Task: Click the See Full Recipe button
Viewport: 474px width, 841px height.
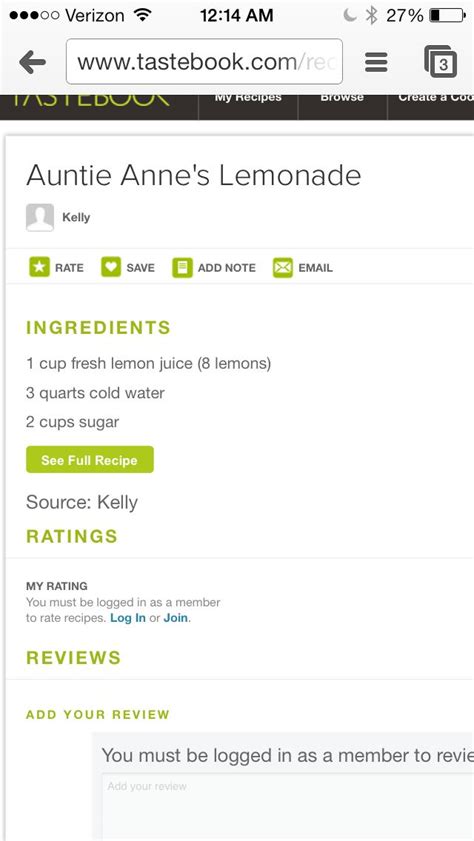Action: click(x=90, y=460)
